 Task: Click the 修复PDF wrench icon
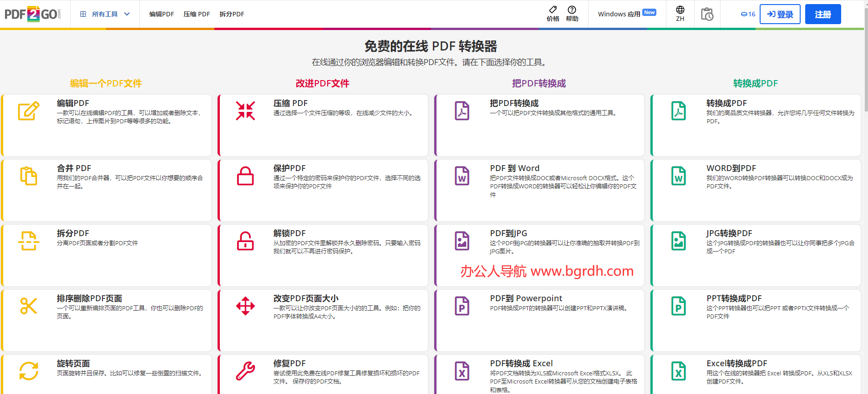point(245,371)
